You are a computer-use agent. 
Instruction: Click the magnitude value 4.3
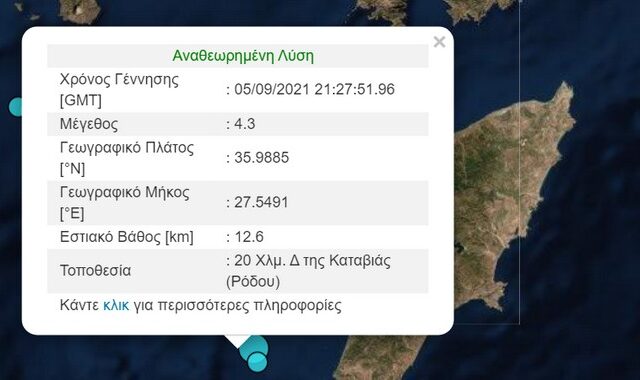coord(244,124)
